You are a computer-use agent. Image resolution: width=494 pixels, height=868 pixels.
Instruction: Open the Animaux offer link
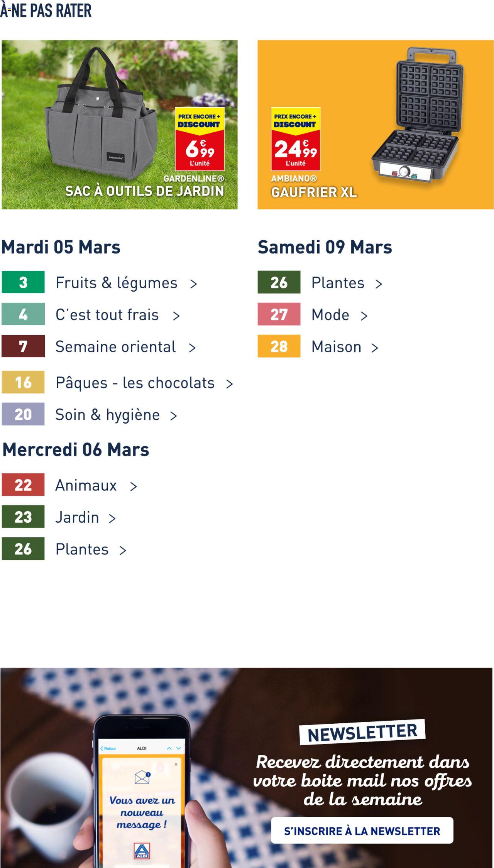[x=86, y=486]
